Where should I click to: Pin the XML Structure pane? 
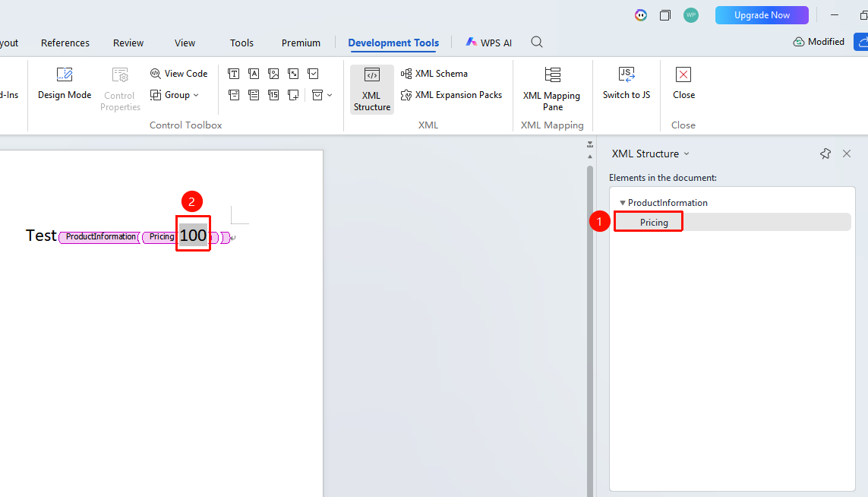coord(825,154)
